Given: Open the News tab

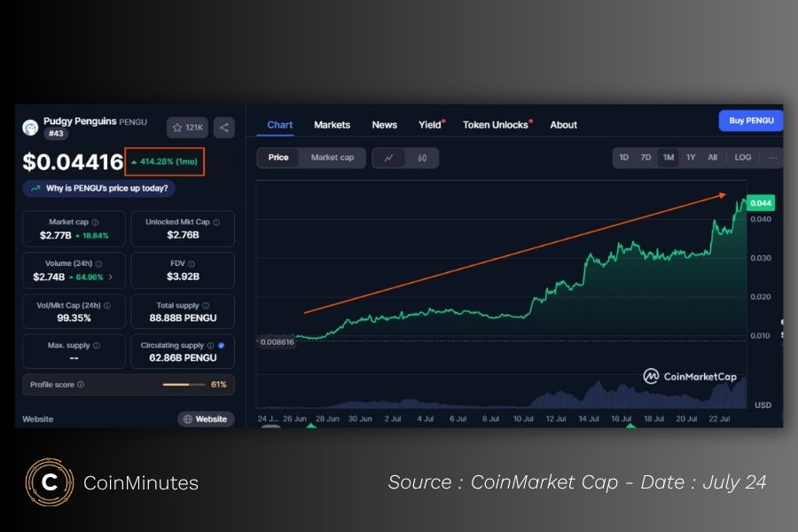Looking at the screenshot, I should tap(384, 125).
